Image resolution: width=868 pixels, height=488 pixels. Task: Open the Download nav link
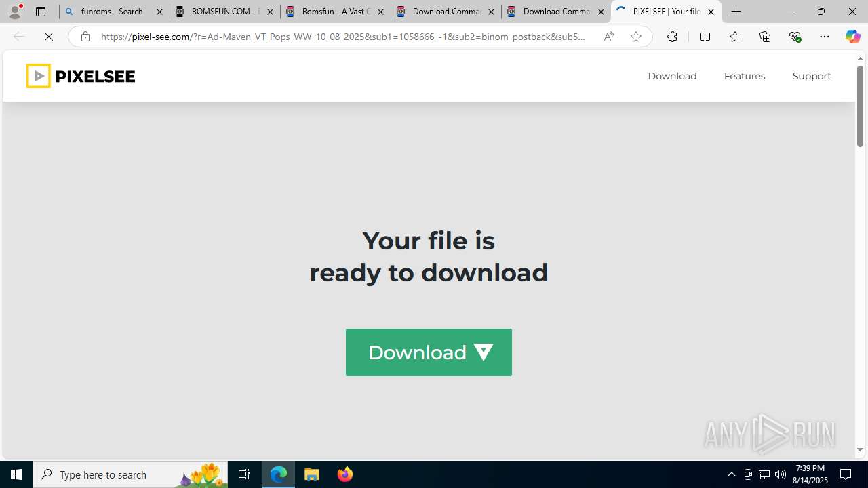point(672,76)
